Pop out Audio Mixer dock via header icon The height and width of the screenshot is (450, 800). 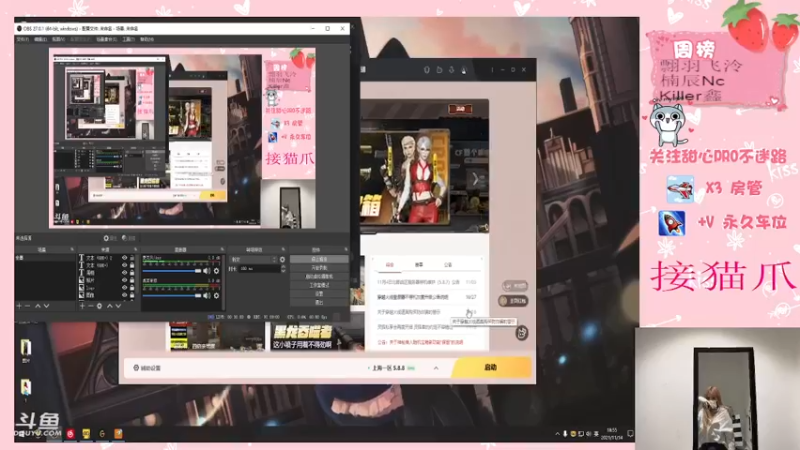point(222,249)
